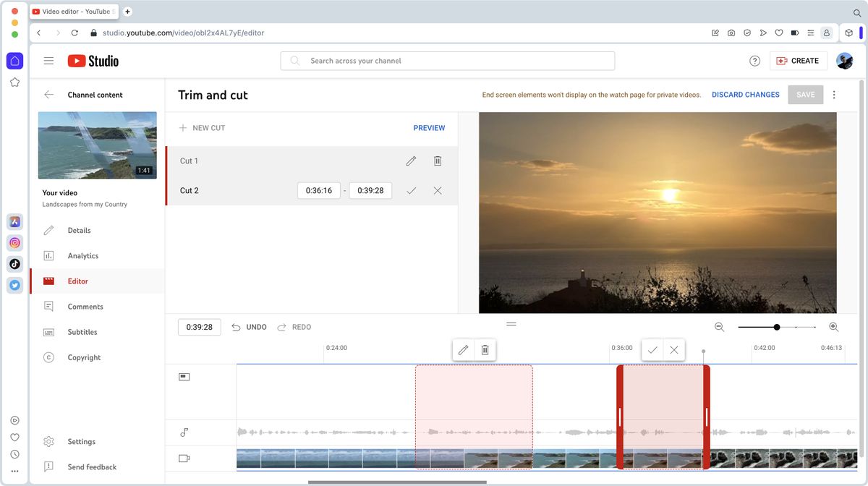Click the 0:36:16 start time field
The image size is (868, 486).
pyautogui.click(x=318, y=190)
